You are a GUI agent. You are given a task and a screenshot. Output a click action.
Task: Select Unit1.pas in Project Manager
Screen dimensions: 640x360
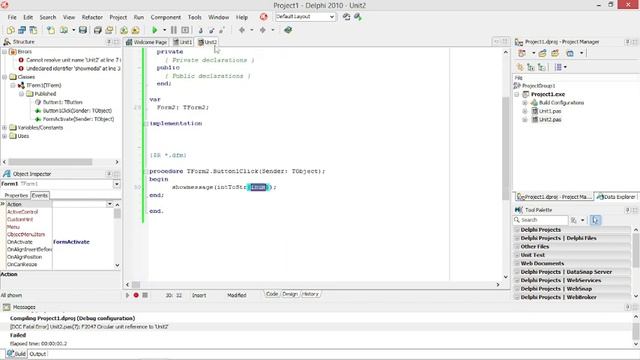coord(550,111)
